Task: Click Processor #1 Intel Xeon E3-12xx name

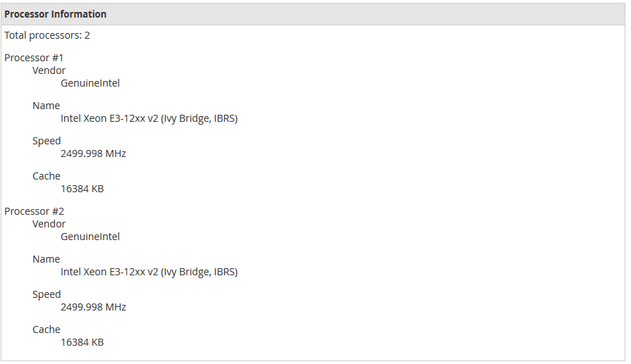Action: (x=149, y=118)
